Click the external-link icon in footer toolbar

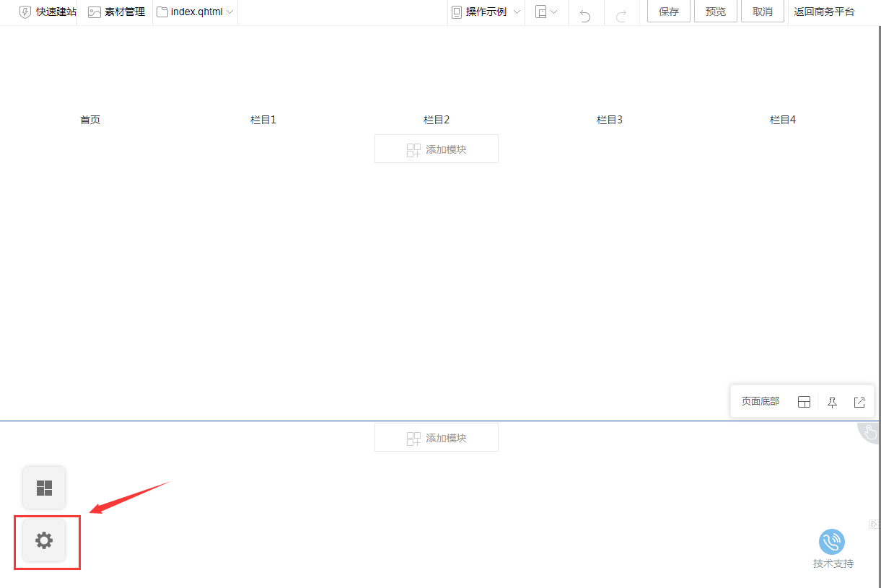(x=859, y=402)
